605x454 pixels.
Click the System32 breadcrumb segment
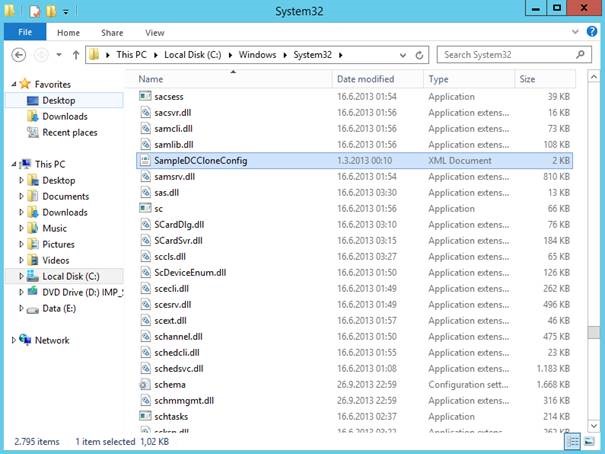[313, 55]
